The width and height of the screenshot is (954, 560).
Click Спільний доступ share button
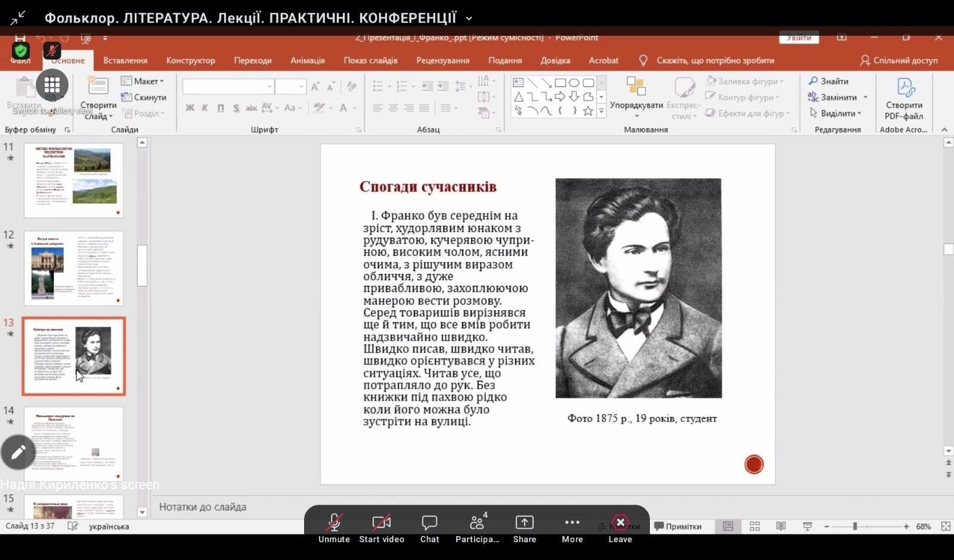click(899, 60)
